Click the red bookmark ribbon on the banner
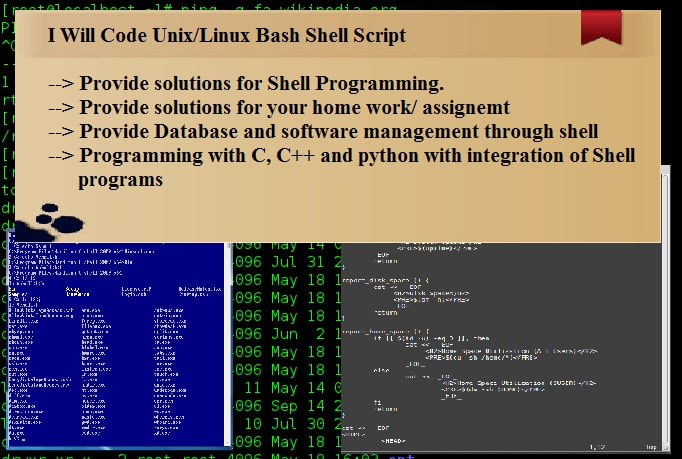The image size is (682, 459). [601, 27]
